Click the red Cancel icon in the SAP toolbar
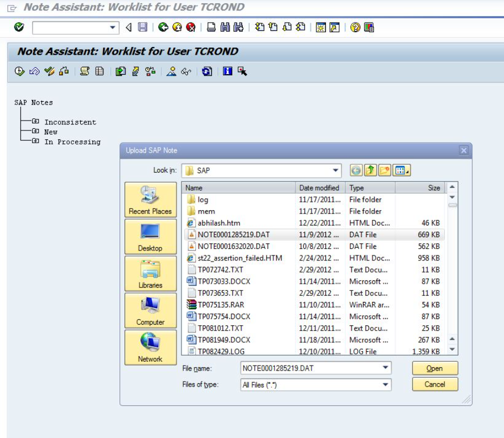This screenshot has width=504, height=438. click(x=191, y=27)
